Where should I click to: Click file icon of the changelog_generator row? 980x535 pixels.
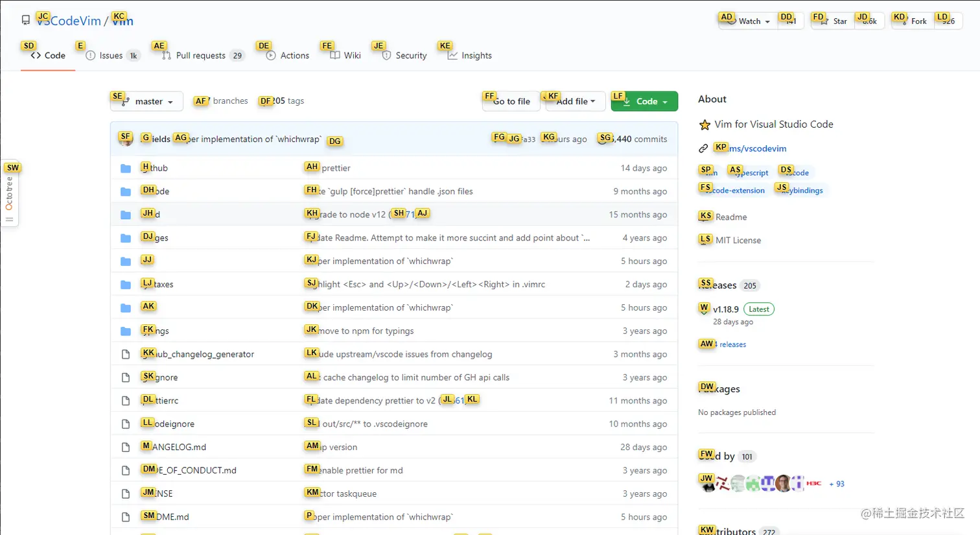126,355
